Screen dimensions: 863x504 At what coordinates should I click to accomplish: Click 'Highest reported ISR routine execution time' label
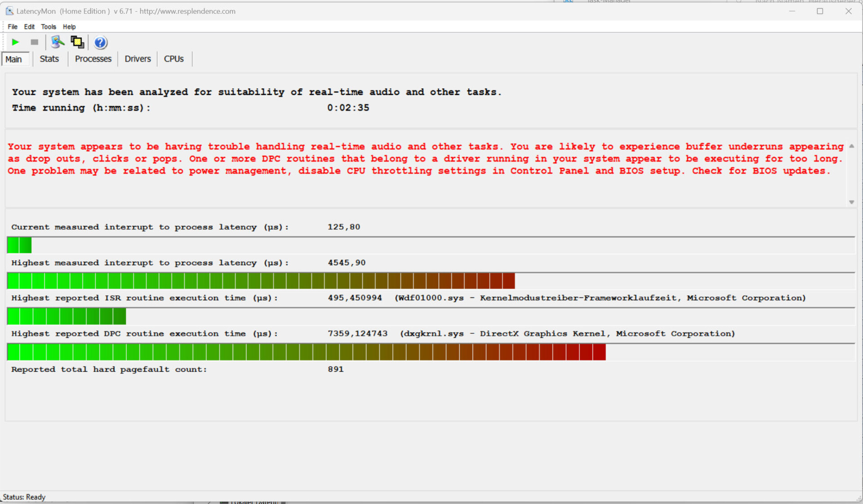tap(145, 298)
